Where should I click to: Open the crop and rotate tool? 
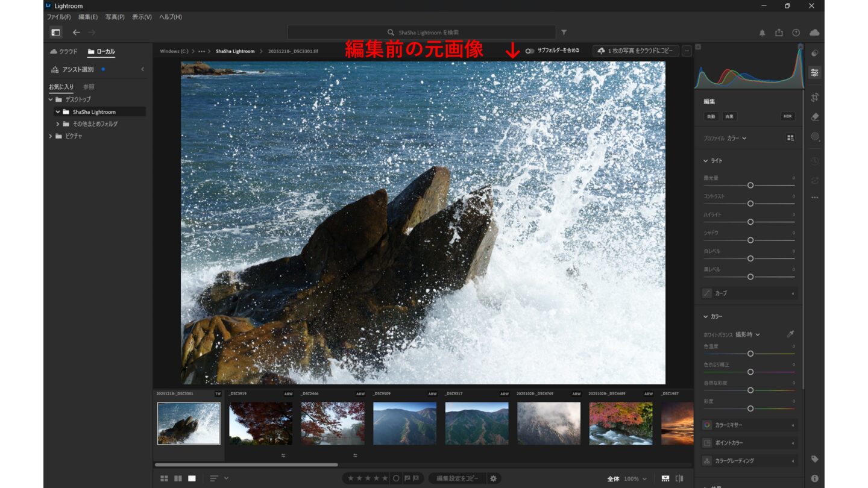click(815, 97)
